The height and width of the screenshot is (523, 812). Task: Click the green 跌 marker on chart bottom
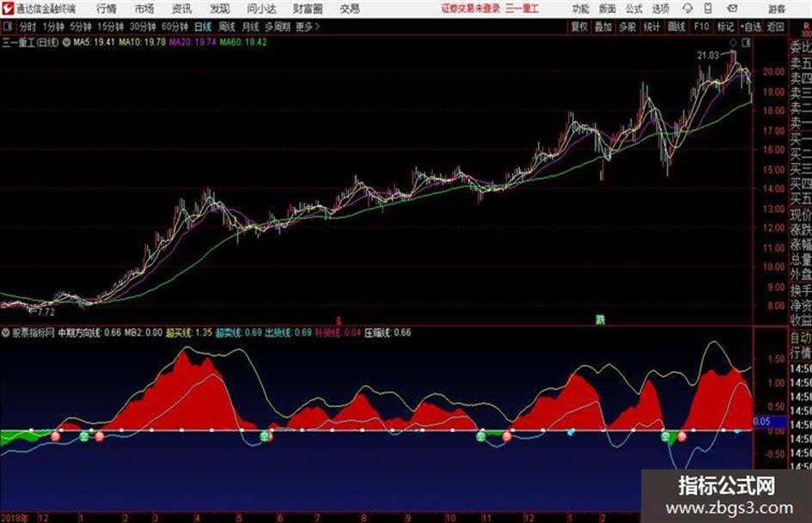pos(600,320)
